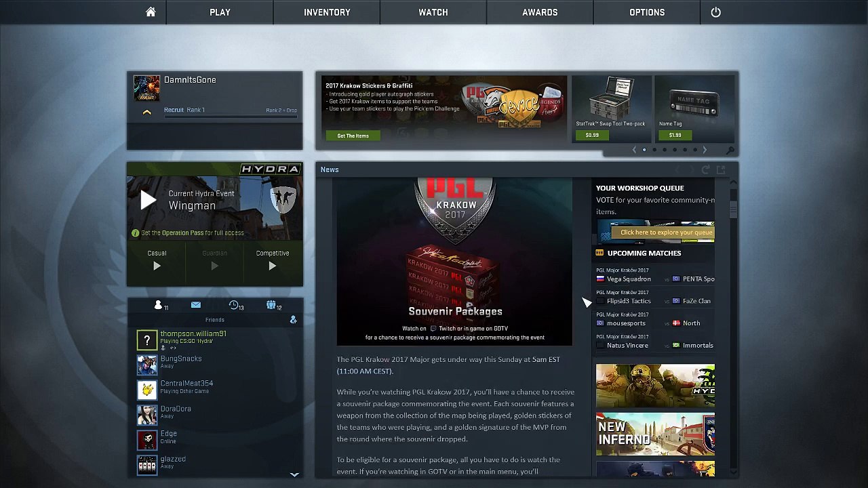Viewport: 868px width, 488px height.
Task: Buy StatTrak Swap Tool for $0.99
Action: click(592, 135)
